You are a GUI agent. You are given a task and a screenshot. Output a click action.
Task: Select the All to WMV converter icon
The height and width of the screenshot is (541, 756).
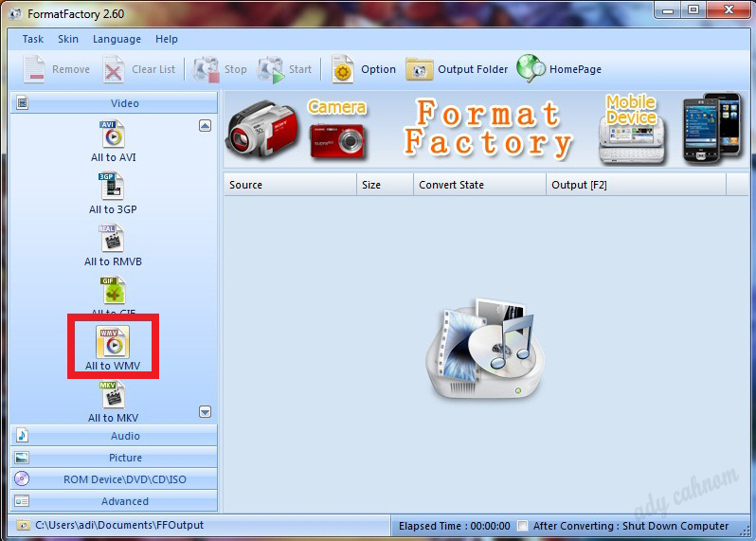pos(113,341)
